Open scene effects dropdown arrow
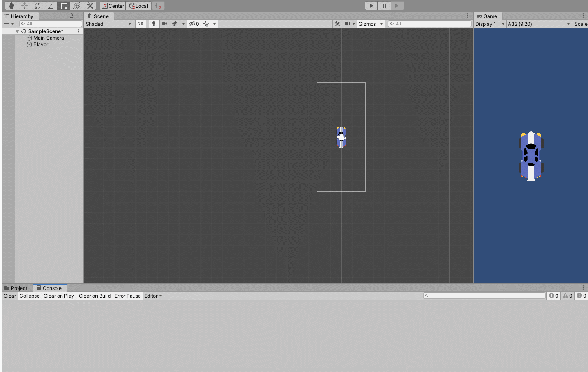This screenshot has height=372, width=588. (184, 24)
